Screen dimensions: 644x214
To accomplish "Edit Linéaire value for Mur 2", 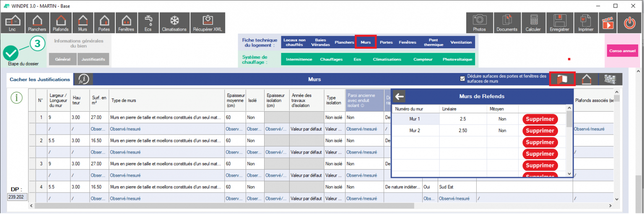I will (462, 130).
